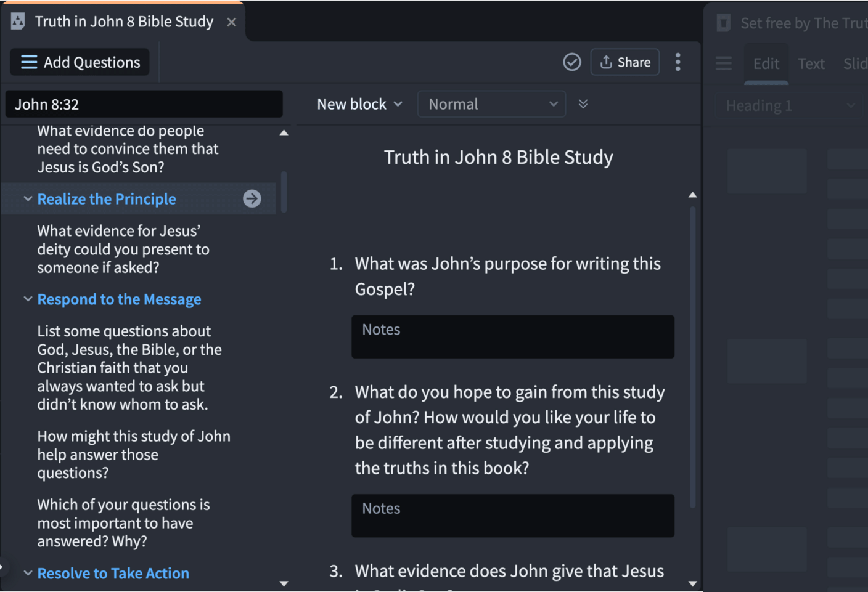
Task: Open the Normal paragraph style dropdown
Action: point(491,104)
